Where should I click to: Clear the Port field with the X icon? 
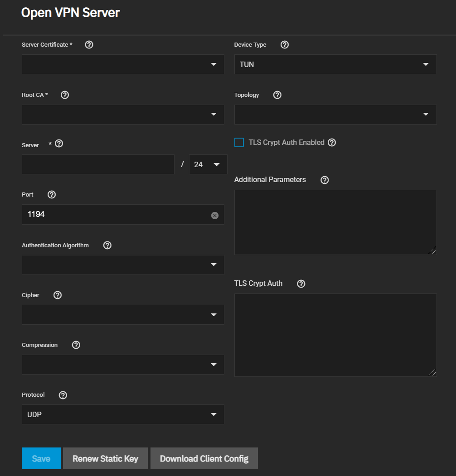click(215, 215)
